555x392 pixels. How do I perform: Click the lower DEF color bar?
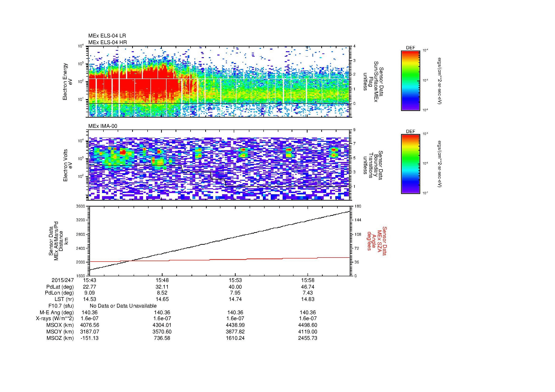(410, 164)
